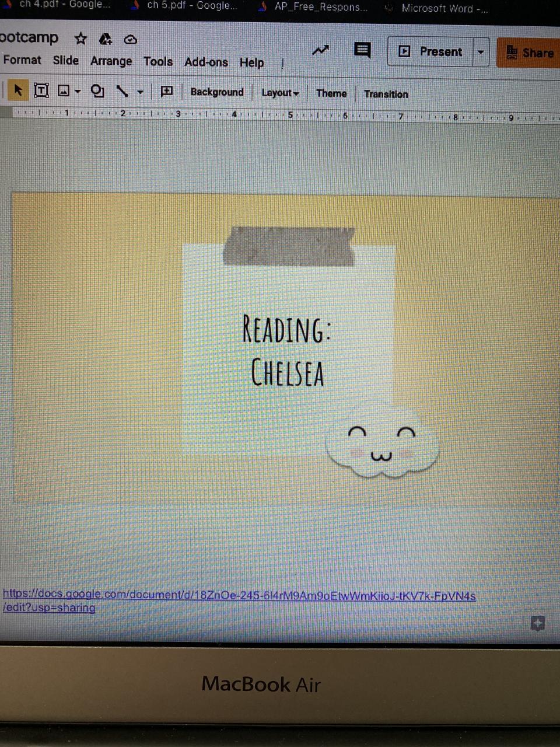Click the cloud document status icon
Image resolution: width=560 pixels, height=747 pixels.
(x=131, y=39)
